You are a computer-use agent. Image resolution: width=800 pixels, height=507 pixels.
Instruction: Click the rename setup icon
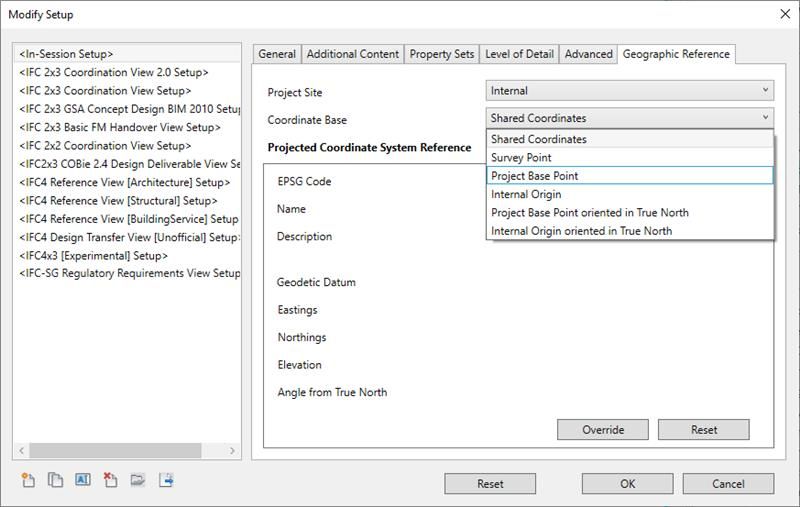coord(83,481)
